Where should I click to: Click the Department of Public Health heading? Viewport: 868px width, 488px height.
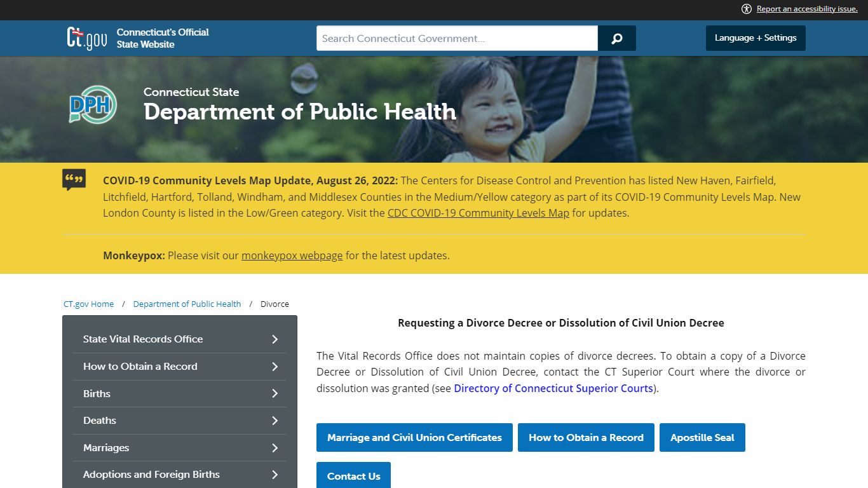(300, 112)
